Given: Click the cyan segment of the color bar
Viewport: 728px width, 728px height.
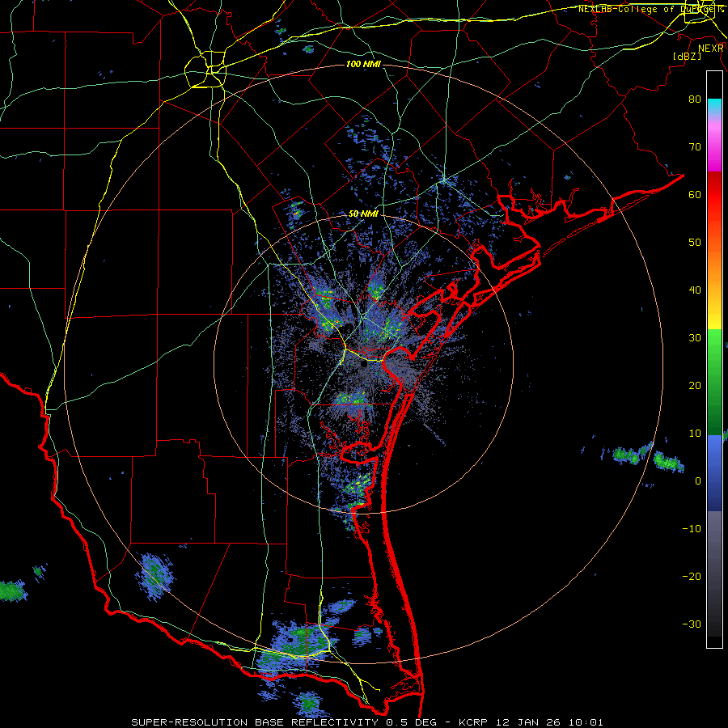Looking at the screenshot, I should point(714,106).
